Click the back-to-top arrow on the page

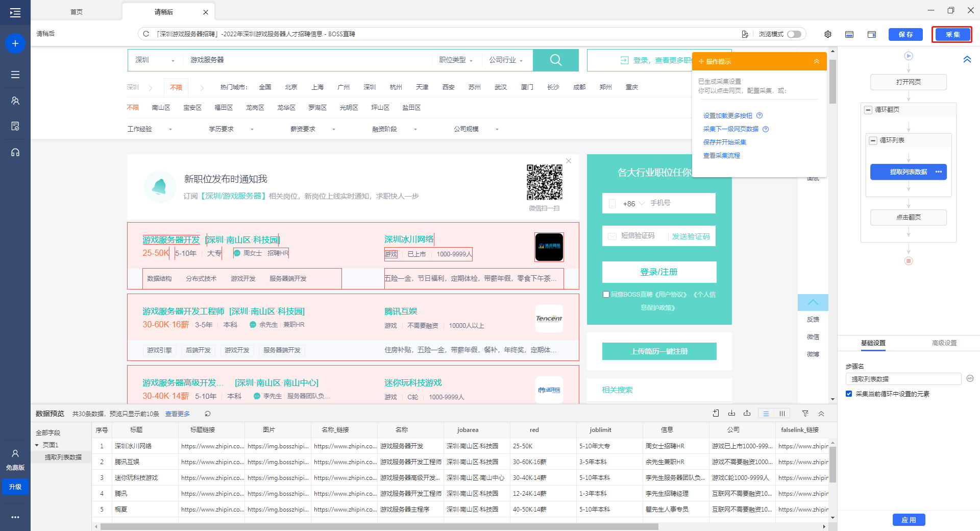813,302
